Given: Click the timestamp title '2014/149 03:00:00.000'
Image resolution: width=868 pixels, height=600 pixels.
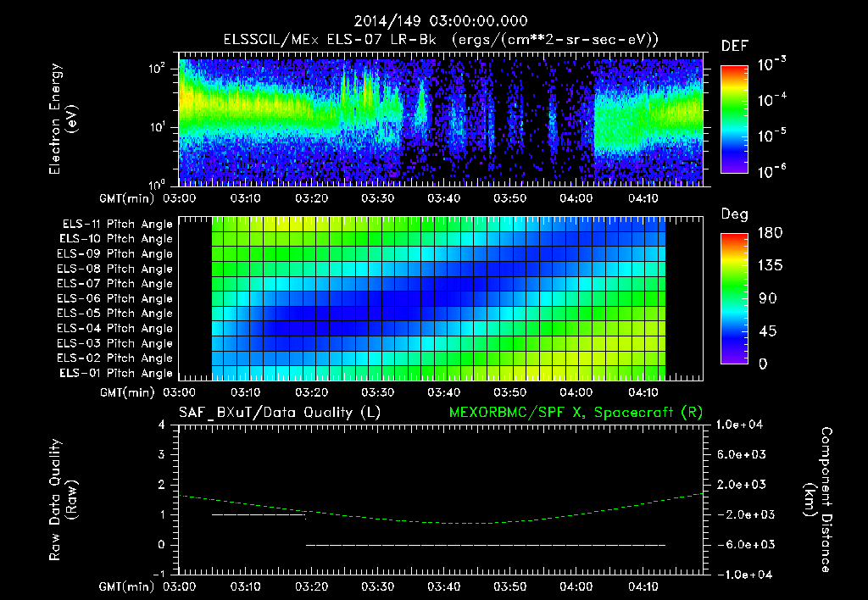Looking at the screenshot, I should pyautogui.click(x=441, y=21).
